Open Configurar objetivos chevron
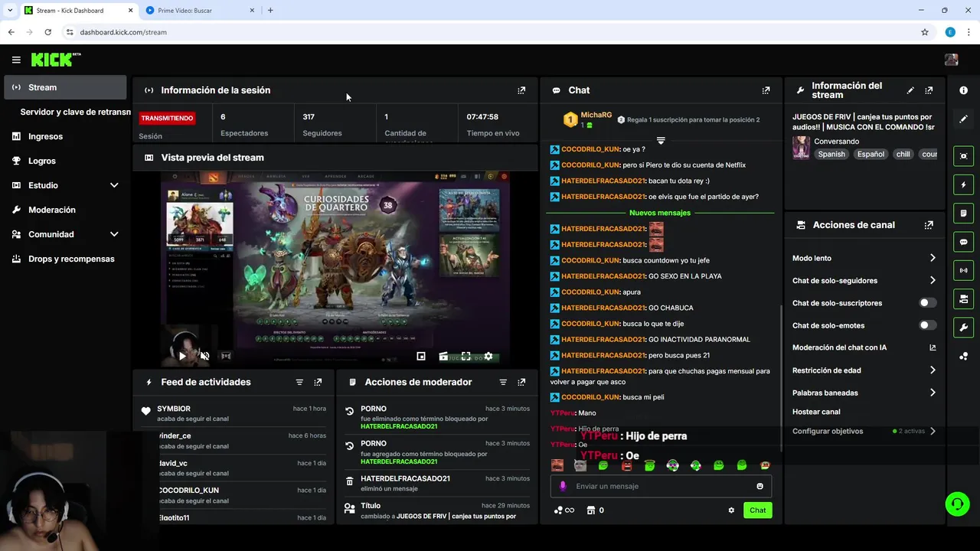Viewport: 980px width, 551px height. (x=933, y=431)
